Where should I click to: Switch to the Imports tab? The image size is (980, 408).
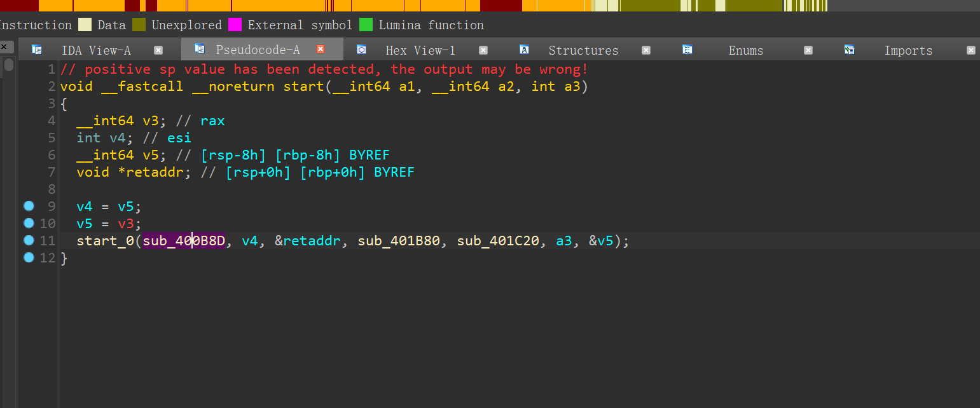coord(908,50)
